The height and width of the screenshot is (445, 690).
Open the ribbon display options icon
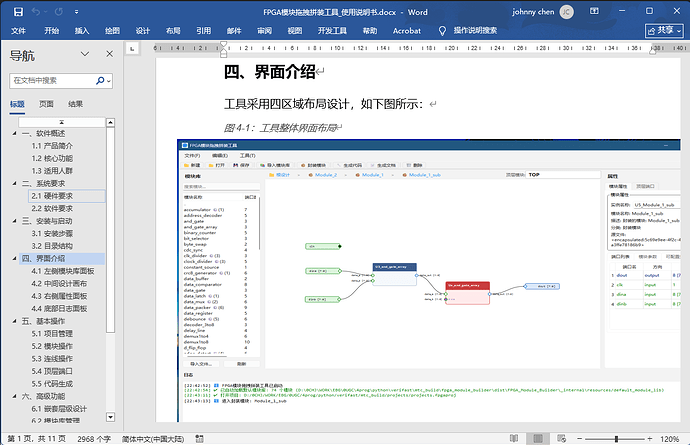594,11
